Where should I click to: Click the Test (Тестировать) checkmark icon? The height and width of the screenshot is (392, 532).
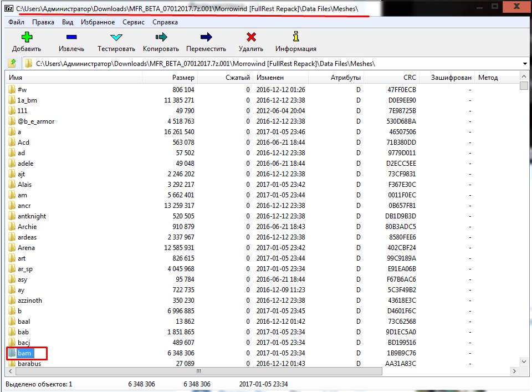click(116, 38)
